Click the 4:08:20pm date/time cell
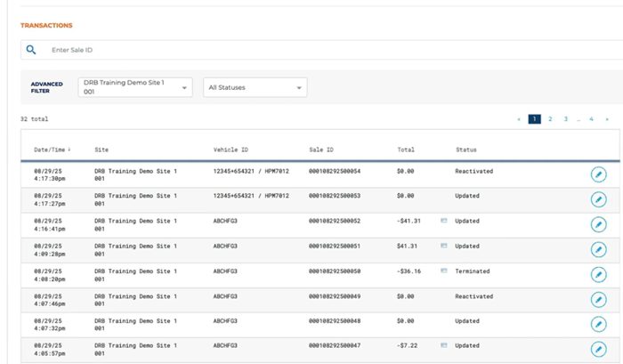The height and width of the screenshot is (364, 623). 50,275
